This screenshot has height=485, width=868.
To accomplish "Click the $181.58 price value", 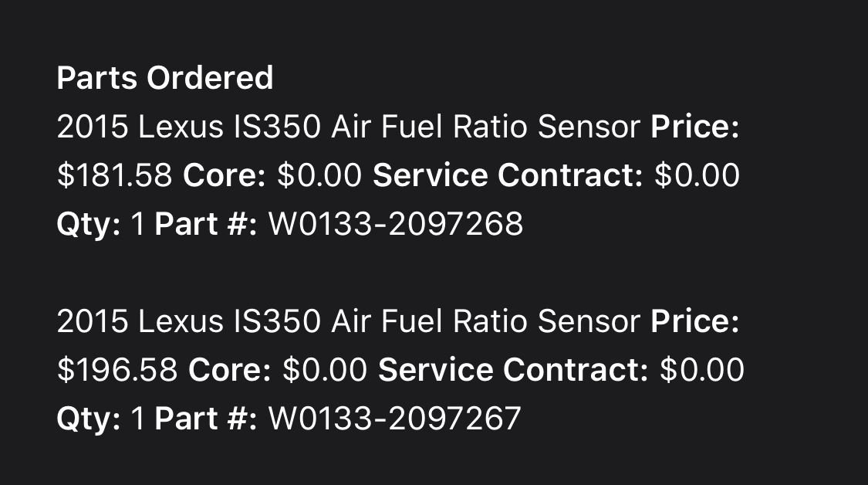I will click(x=114, y=176).
